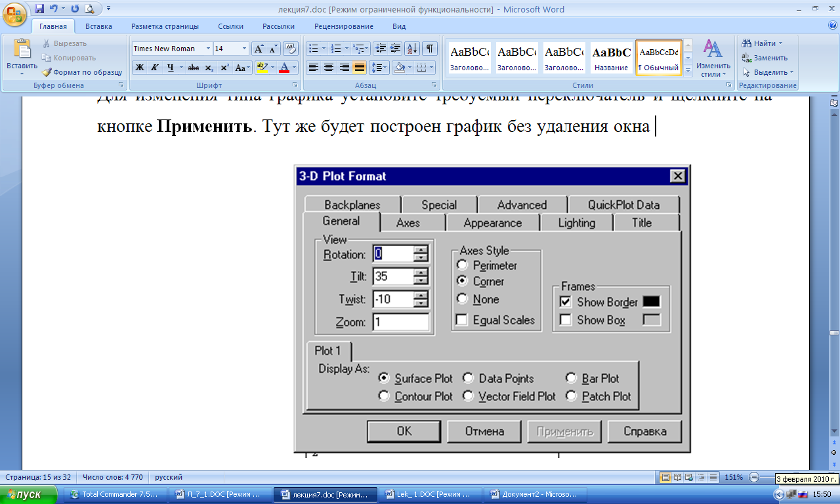Decrease font size with shrink font icon
The width and height of the screenshot is (840, 504).
pyautogui.click(x=273, y=49)
